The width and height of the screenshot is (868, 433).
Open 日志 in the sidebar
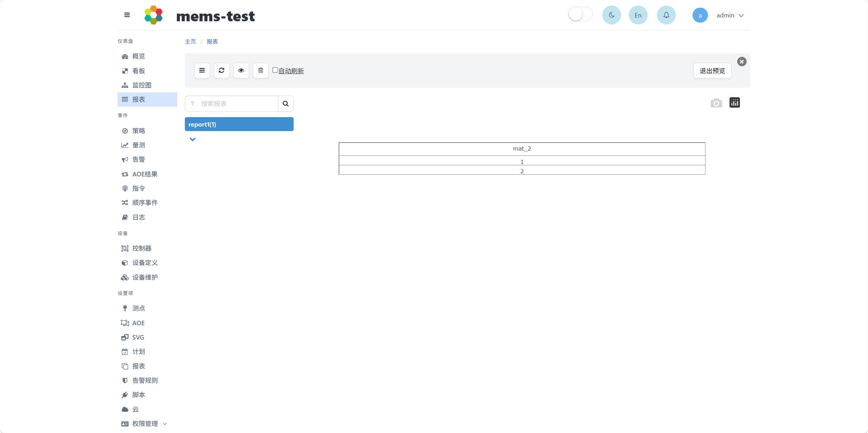click(147, 217)
